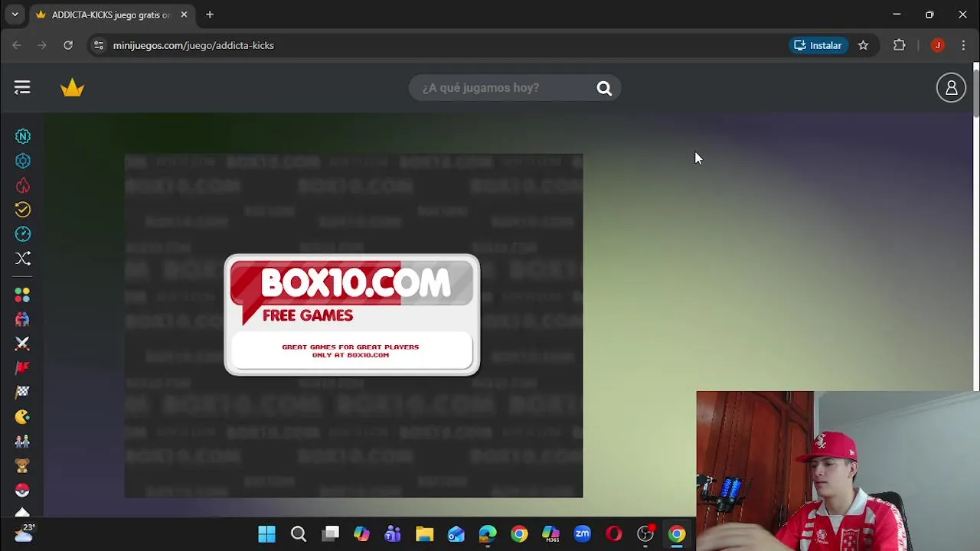Viewport: 980px width, 551px height.
Task: Open the Windows Start menu
Action: pyautogui.click(x=266, y=534)
